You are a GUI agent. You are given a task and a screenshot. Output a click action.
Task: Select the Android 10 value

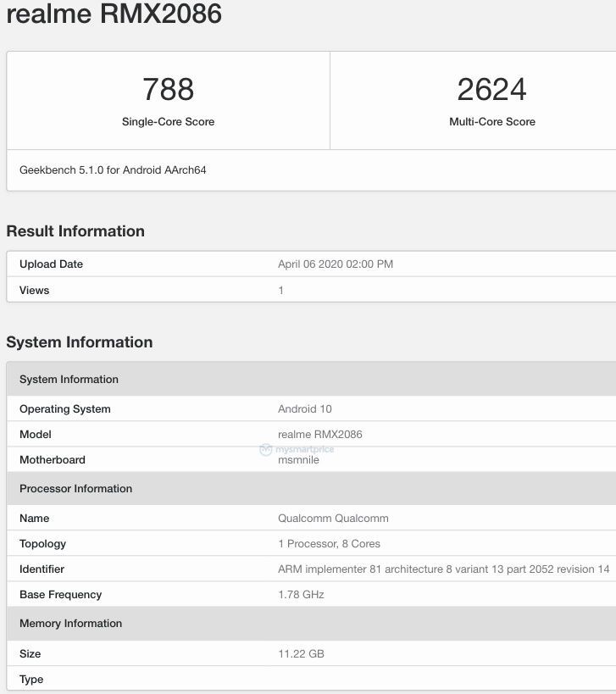[x=305, y=409]
